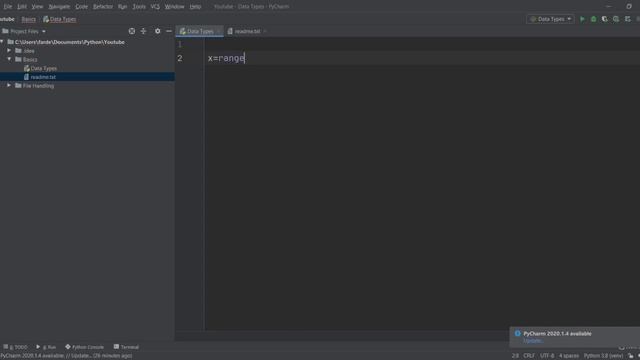Click the restore window button in title bar
Image resolution: width=640 pixels, height=360 pixels.
point(629,7)
